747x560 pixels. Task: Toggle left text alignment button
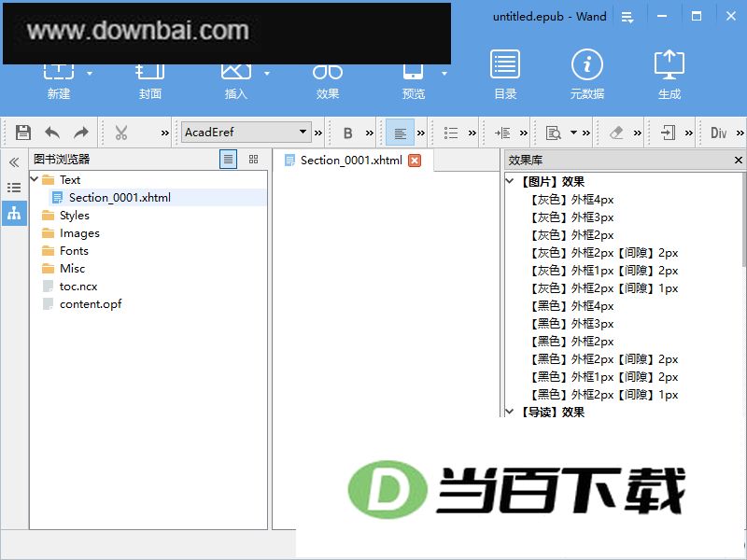[x=400, y=133]
